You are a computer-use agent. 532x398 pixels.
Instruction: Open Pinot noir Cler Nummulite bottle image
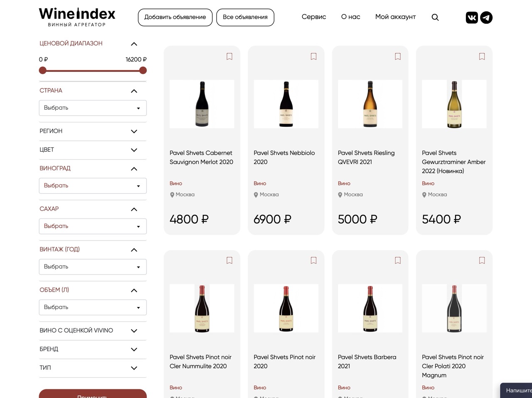(202, 308)
